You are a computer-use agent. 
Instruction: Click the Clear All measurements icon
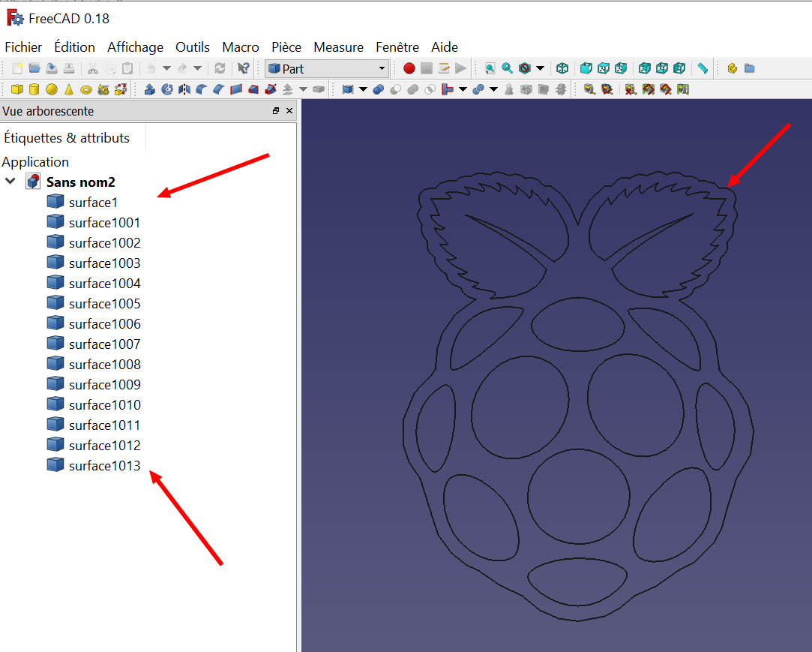point(631,90)
